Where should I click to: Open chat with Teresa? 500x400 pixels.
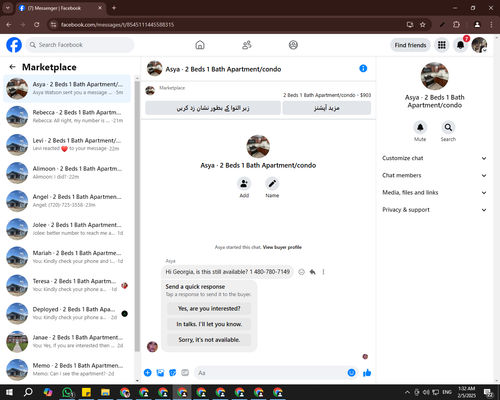pos(67,285)
